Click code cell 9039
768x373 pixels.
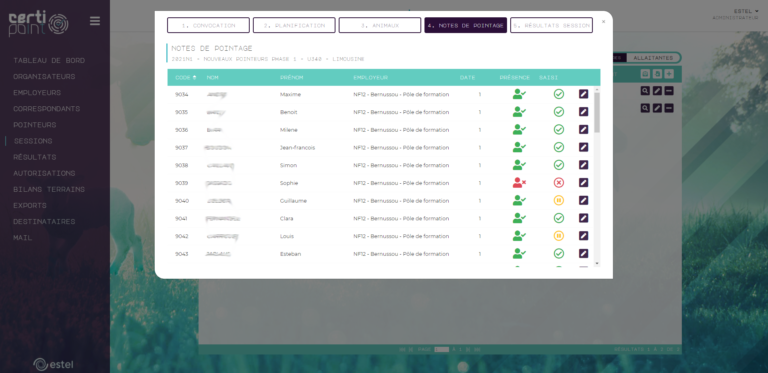(182, 183)
